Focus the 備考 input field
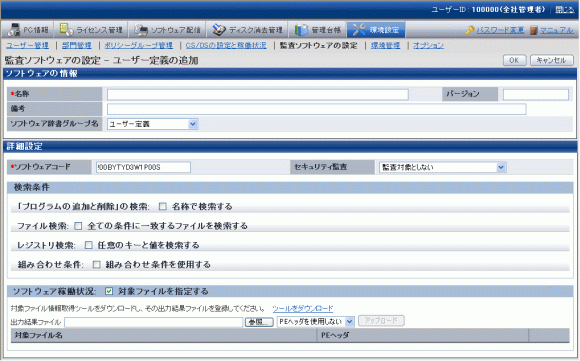 [x=317, y=109]
